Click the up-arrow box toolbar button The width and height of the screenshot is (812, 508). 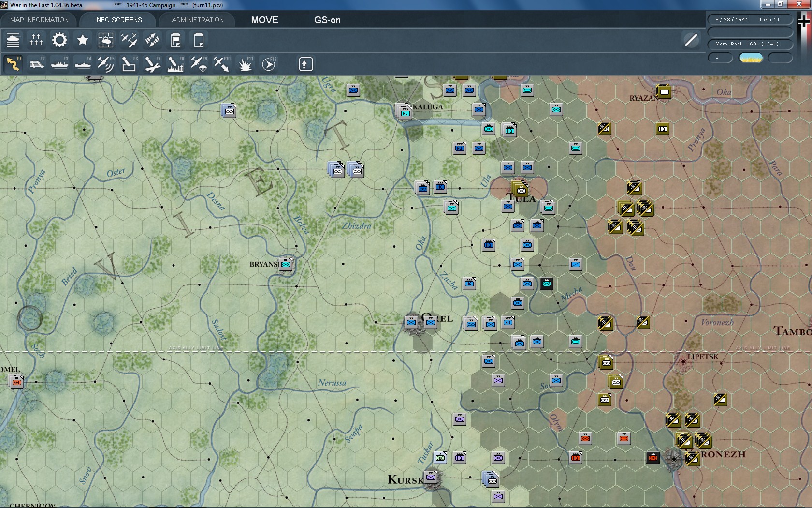[x=305, y=64]
